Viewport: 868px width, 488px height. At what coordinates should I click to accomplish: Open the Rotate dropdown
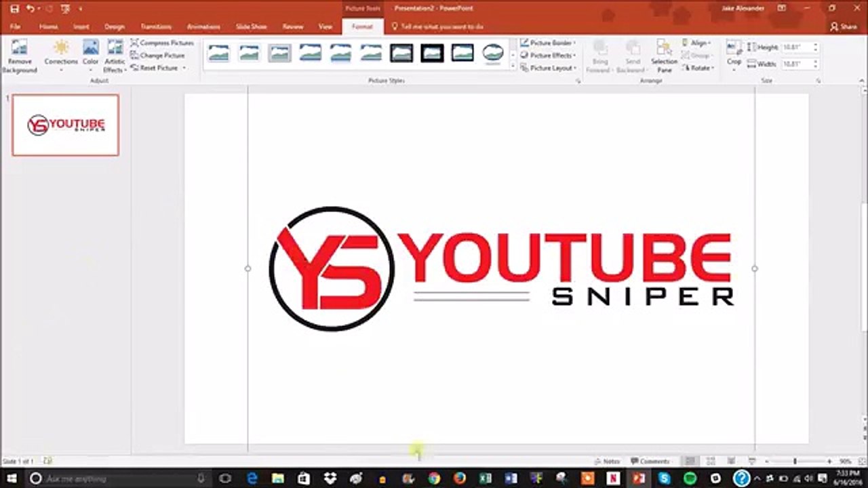(x=698, y=68)
